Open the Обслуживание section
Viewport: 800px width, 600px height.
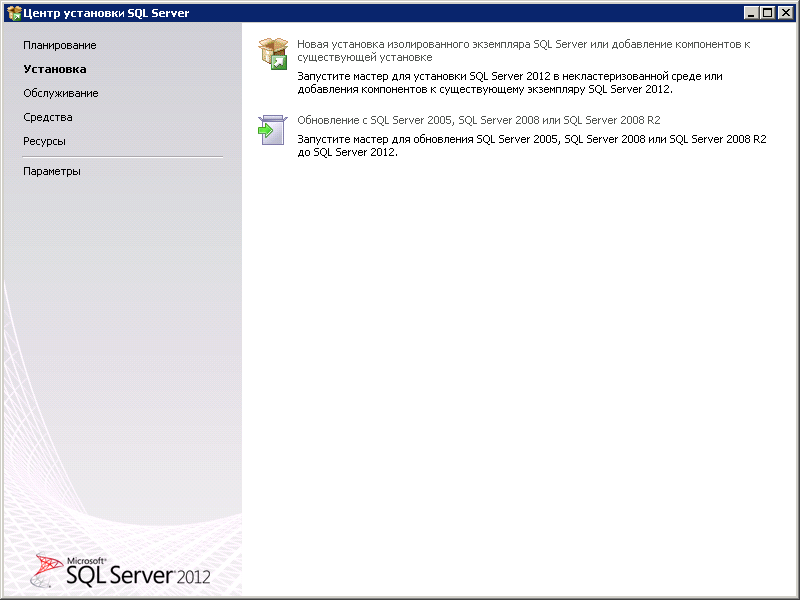point(63,93)
